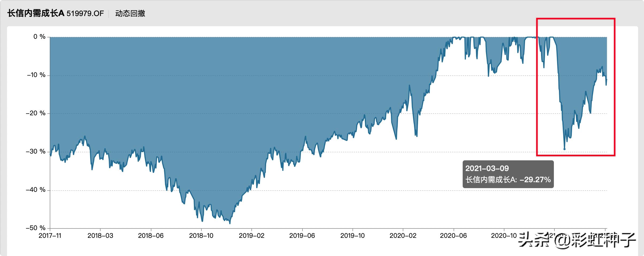Select the 0 % y-axis label
The width and height of the screenshot is (644, 256).
tap(39, 37)
